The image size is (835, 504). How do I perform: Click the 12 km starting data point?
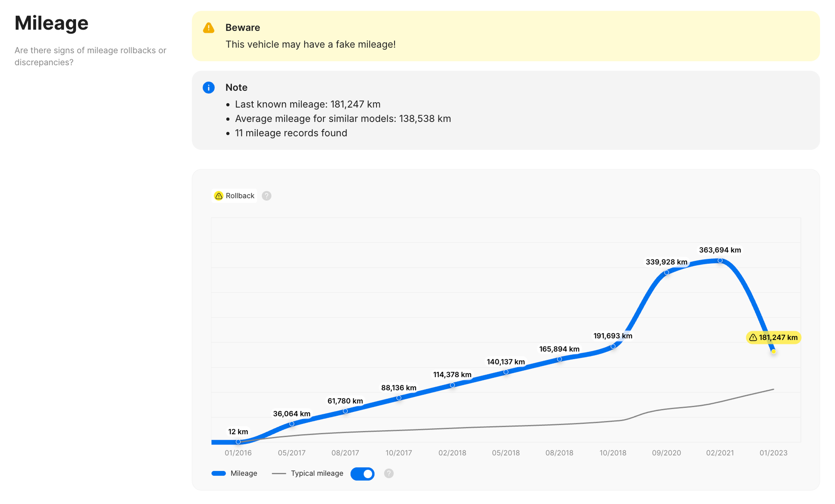(x=238, y=442)
